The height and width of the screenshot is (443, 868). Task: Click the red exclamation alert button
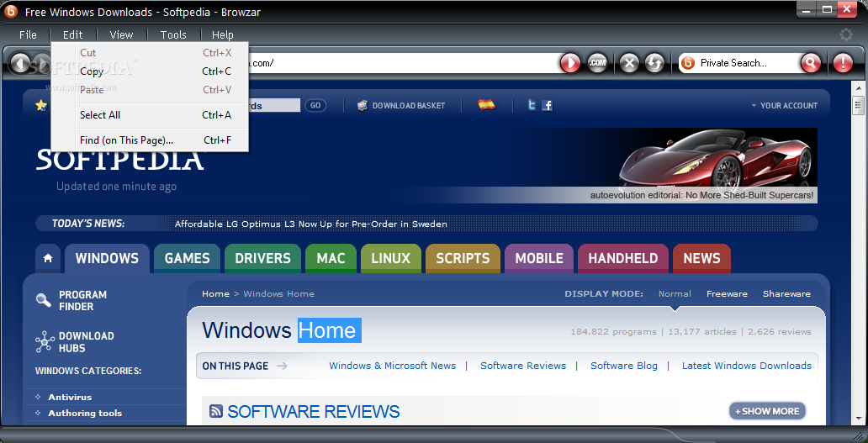click(x=843, y=63)
